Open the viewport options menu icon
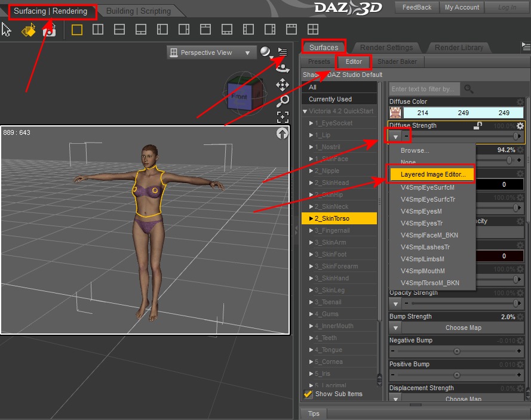The image size is (531, 420). [283, 52]
